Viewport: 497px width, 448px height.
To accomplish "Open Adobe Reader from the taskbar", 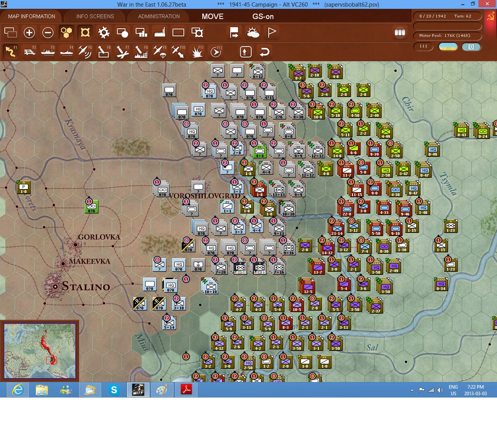I will click(x=186, y=390).
